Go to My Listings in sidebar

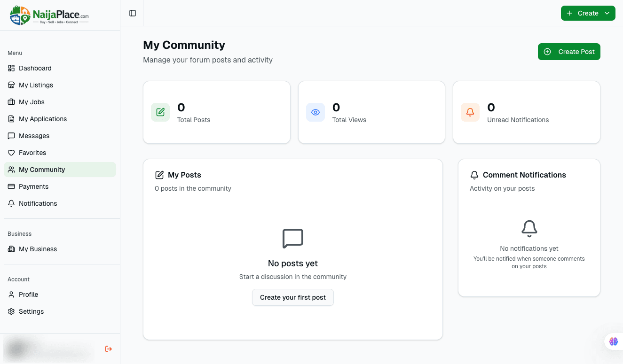pos(36,85)
